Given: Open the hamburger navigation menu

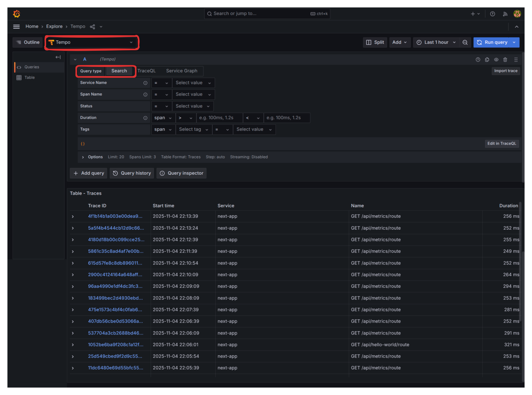Looking at the screenshot, I should click(x=16, y=27).
